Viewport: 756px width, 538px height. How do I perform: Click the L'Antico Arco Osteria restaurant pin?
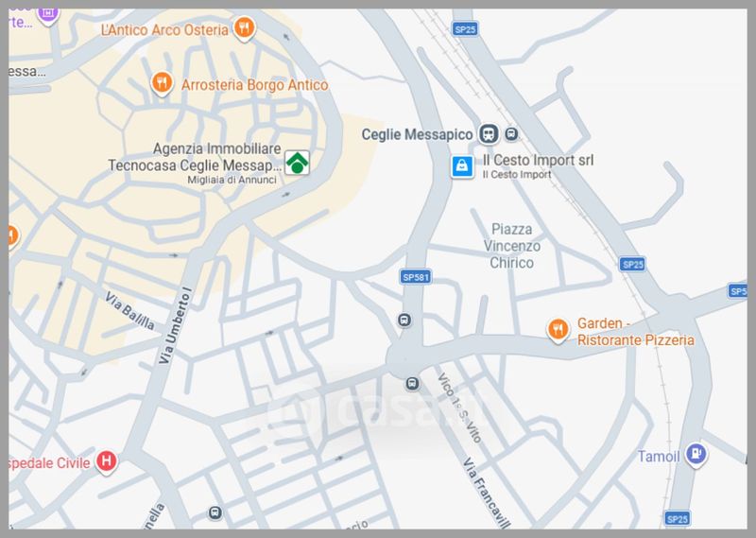tap(245, 28)
